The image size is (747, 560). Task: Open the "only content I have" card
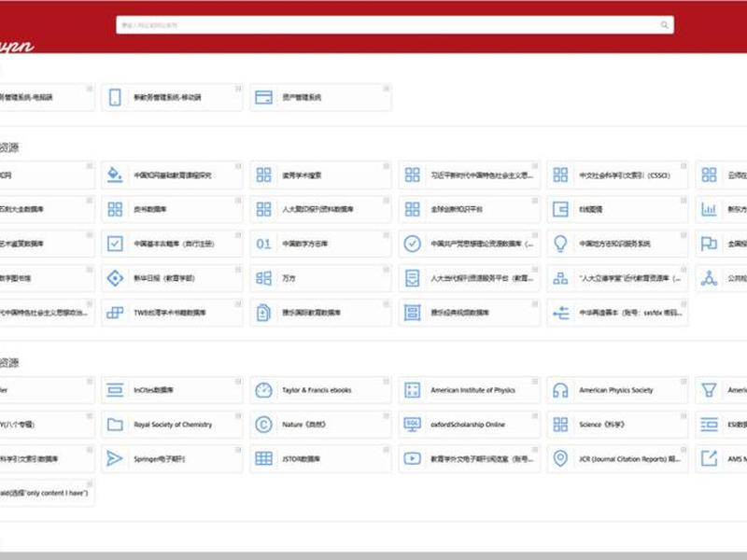48,493
